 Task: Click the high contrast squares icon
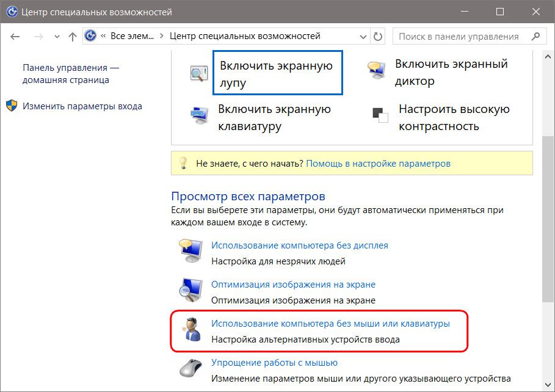coord(380,115)
